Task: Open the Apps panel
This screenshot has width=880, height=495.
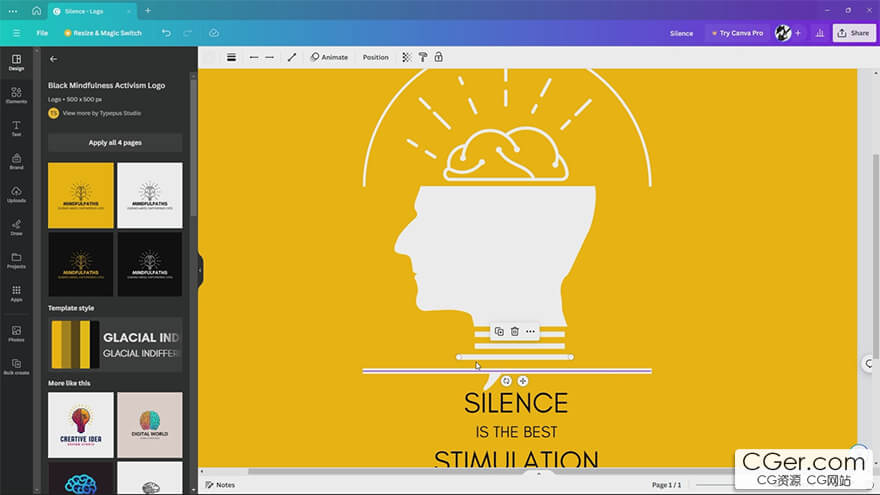Action: pyautogui.click(x=16, y=294)
